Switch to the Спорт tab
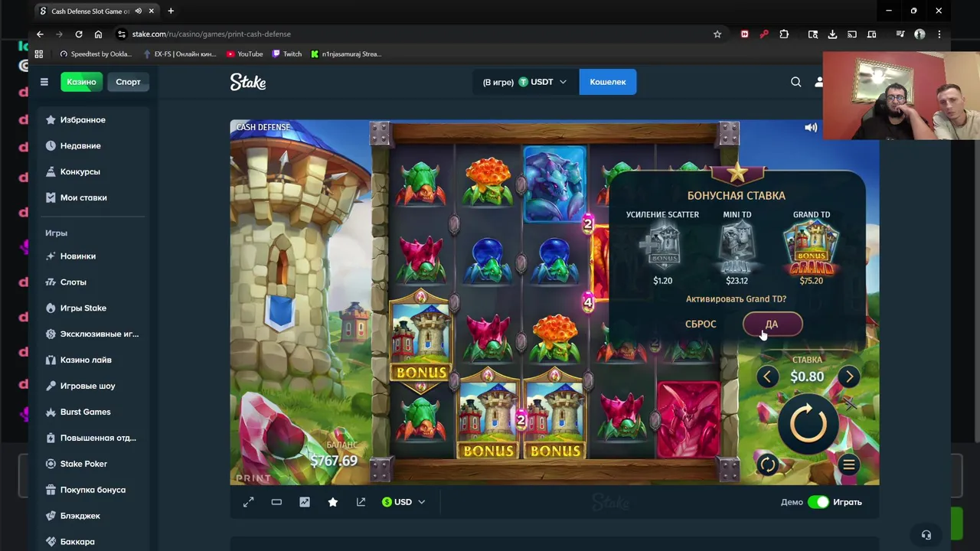980x551 pixels. click(128, 82)
